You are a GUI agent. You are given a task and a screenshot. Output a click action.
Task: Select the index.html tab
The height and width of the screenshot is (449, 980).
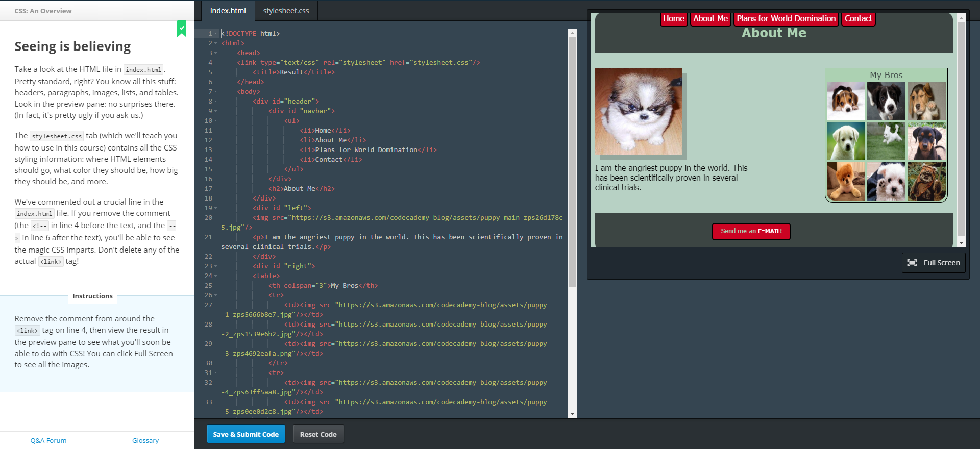coord(228,11)
